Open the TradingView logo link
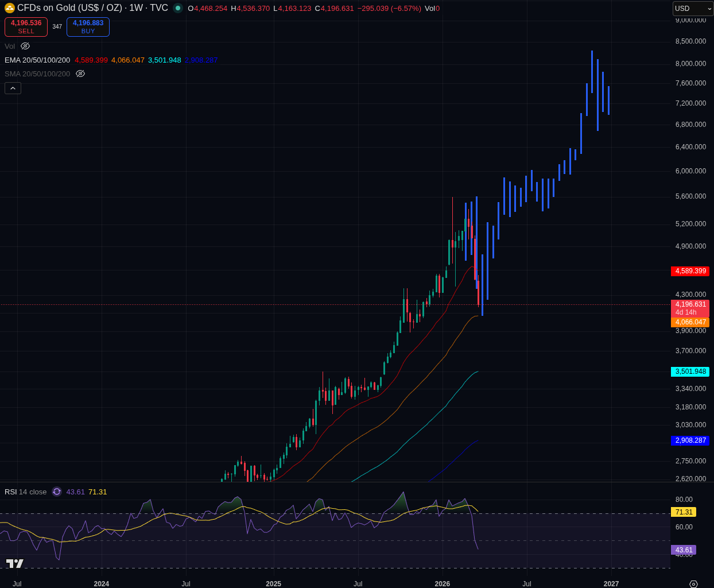 pyautogui.click(x=15, y=563)
